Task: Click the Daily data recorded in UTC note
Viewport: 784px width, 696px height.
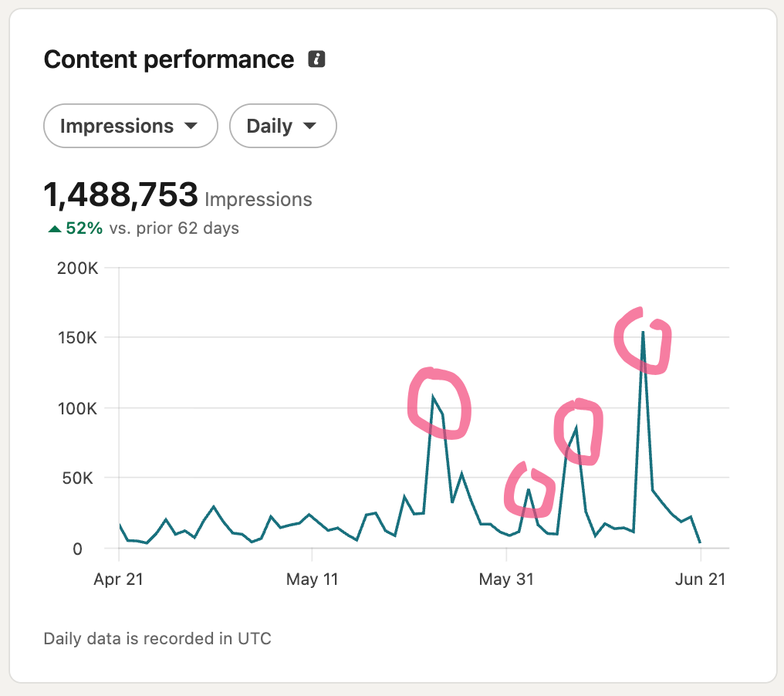Action: click(157, 638)
